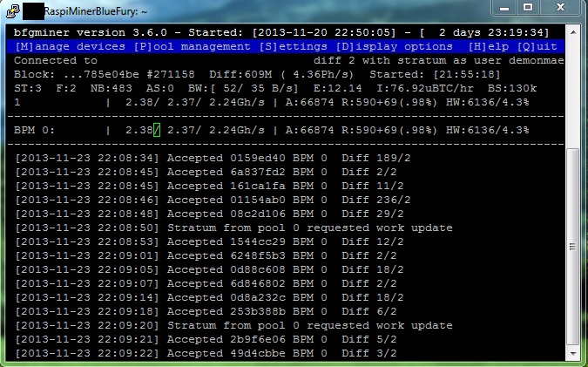Click log line Accepted 01154ab0

[213, 200]
